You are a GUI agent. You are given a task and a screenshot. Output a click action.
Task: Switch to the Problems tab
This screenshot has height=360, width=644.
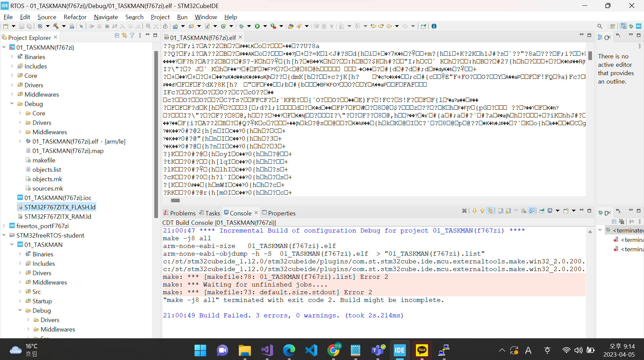[x=179, y=213]
